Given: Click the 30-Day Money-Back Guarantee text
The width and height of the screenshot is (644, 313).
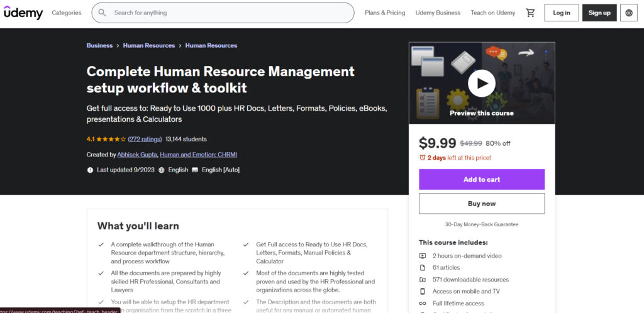Looking at the screenshot, I should (482, 224).
